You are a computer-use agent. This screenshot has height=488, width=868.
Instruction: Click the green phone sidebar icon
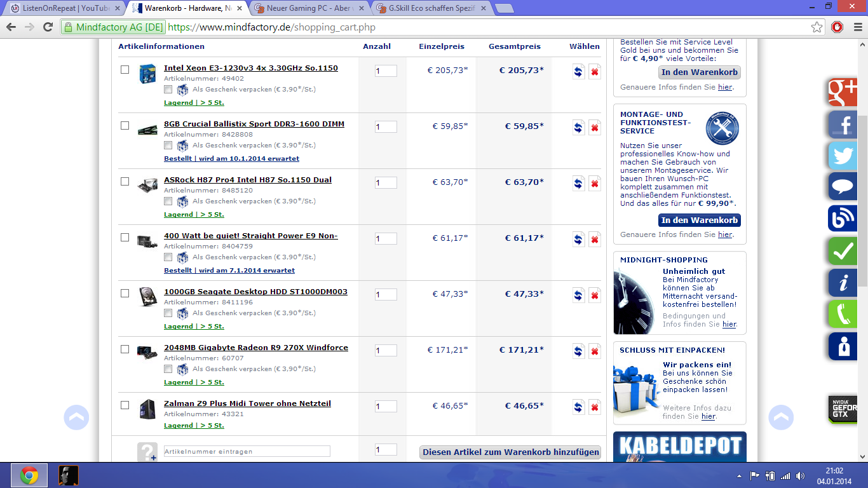(x=843, y=315)
